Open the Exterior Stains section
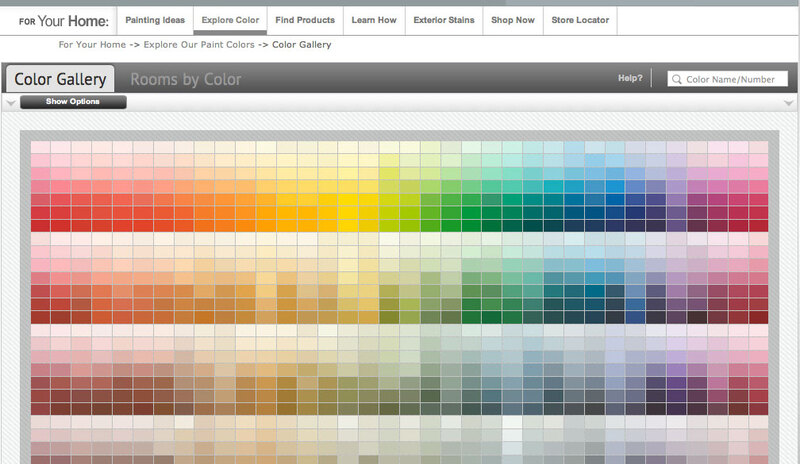This screenshot has height=464, width=800. tap(443, 20)
